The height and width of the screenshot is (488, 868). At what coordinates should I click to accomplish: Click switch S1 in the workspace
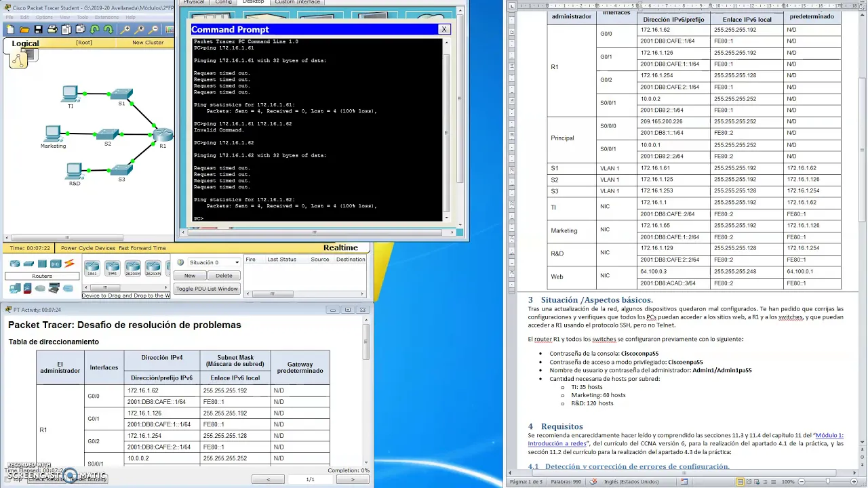(x=122, y=93)
